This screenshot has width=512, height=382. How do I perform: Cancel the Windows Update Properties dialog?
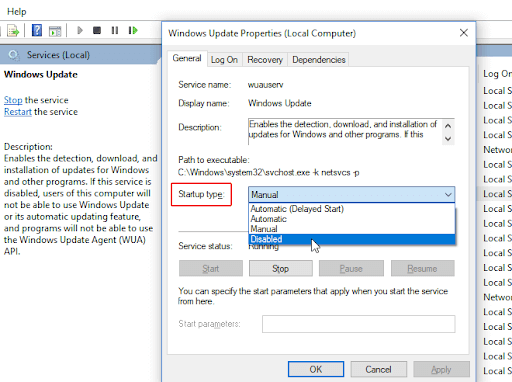coord(378,369)
